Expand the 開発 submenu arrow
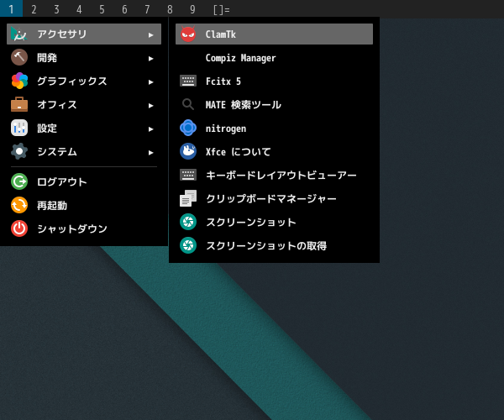504x420 pixels. (150, 59)
